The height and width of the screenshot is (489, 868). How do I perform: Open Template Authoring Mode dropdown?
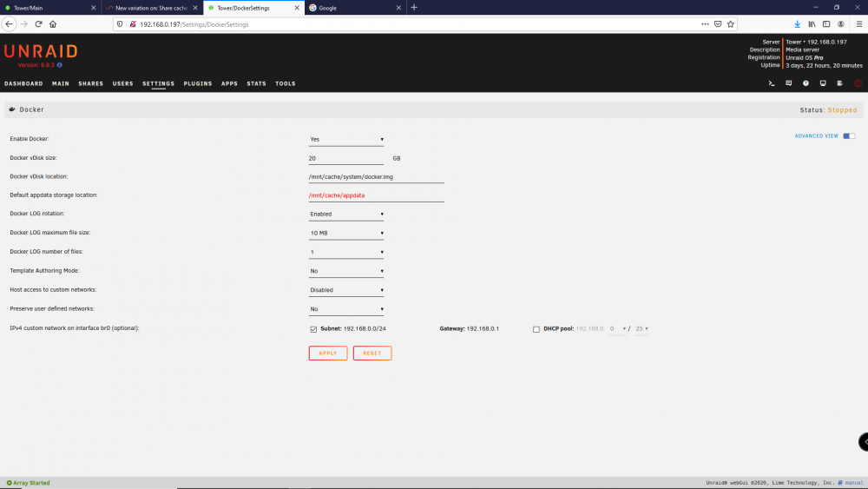[346, 271]
